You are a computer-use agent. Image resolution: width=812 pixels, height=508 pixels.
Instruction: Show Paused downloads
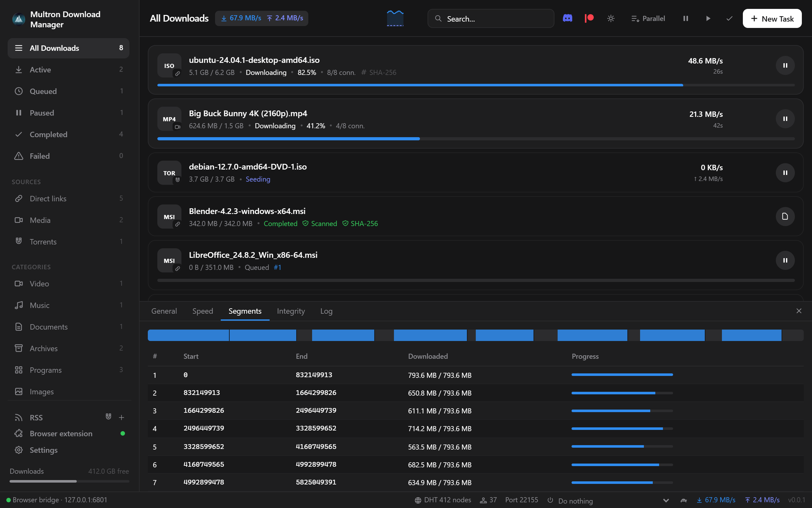69,112
